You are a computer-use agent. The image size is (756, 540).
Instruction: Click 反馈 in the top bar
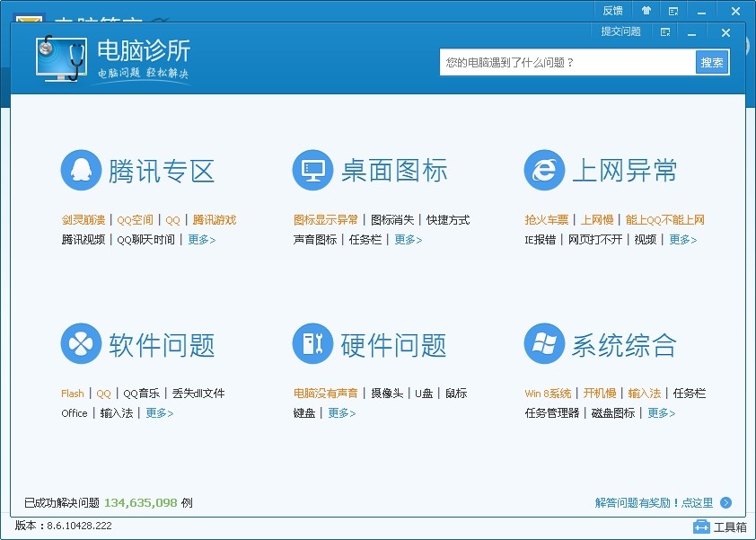pos(612,11)
